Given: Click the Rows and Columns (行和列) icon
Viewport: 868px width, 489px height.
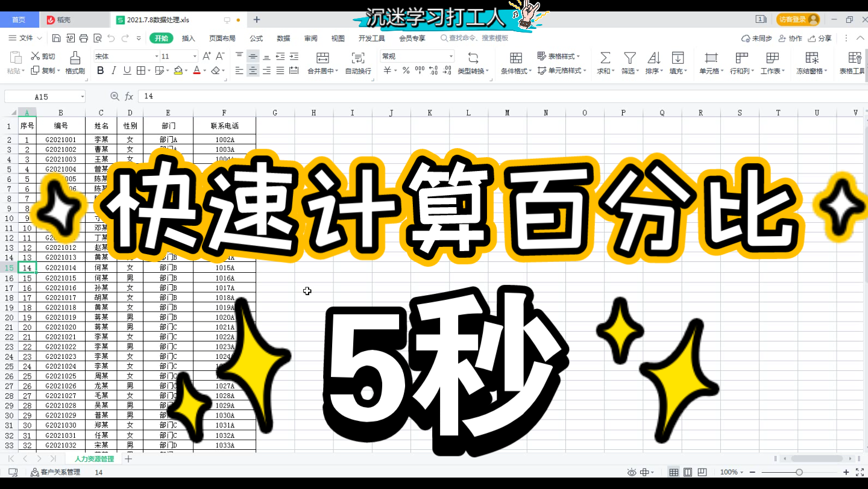Looking at the screenshot, I should 742,58.
